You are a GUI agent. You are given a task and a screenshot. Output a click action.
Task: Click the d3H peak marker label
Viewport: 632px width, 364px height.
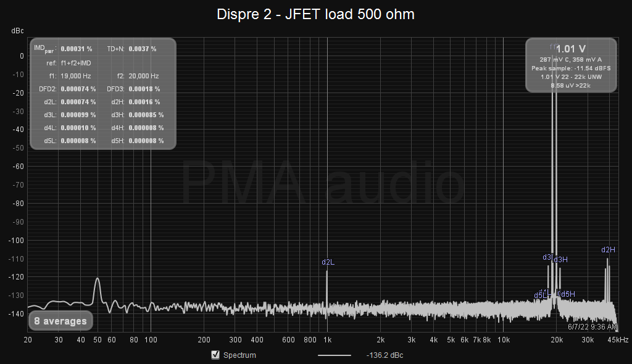coord(560,260)
